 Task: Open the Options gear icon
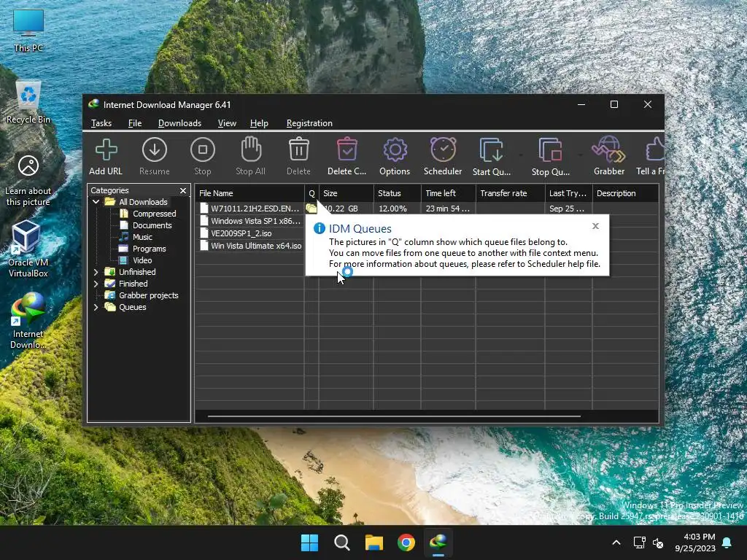(x=395, y=150)
